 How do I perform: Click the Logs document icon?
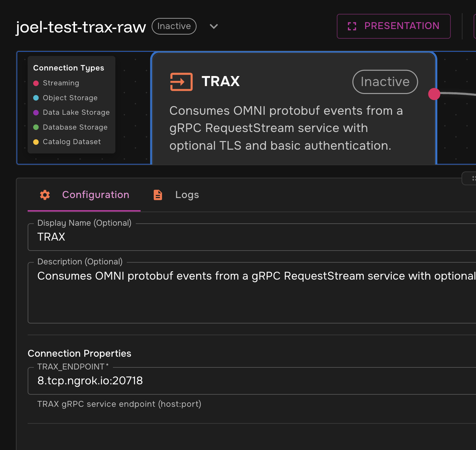tap(158, 195)
